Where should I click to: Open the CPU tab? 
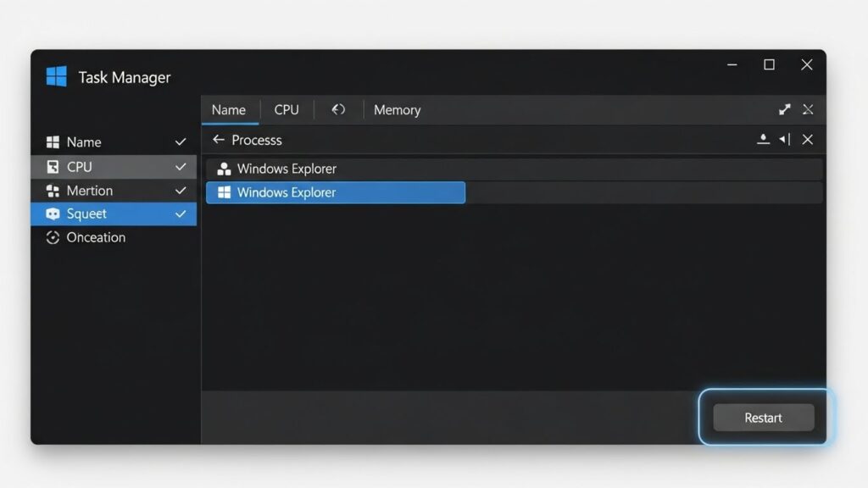[x=287, y=110]
